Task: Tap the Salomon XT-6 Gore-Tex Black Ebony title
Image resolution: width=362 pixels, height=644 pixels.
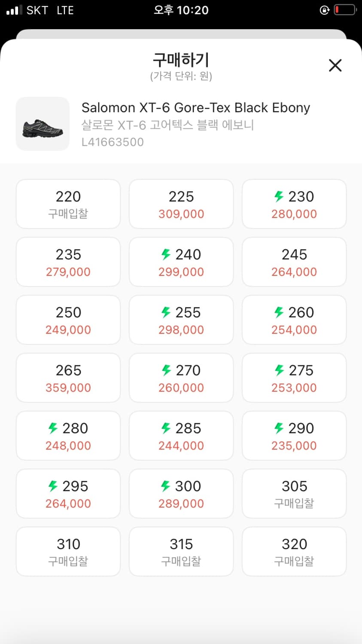Action: [x=196, y=107]
